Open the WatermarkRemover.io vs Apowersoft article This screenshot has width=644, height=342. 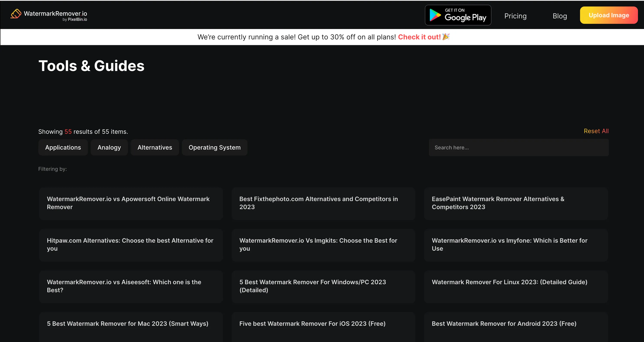click(x=131, y=203)
